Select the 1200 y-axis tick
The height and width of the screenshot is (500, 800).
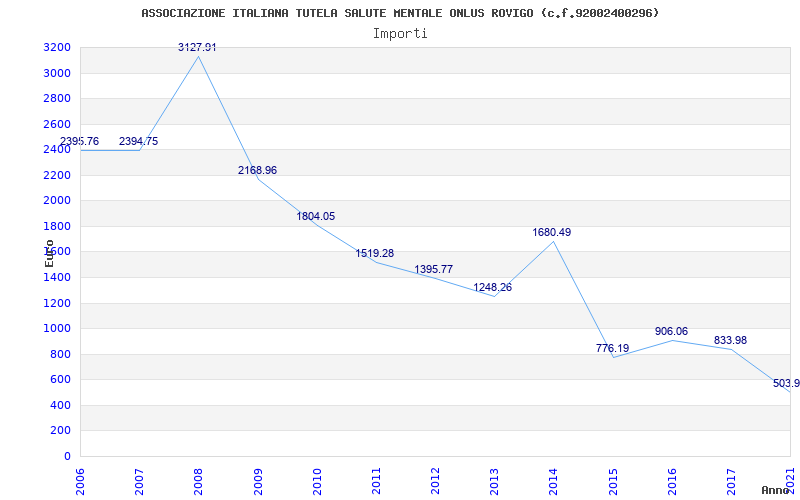coord(57,304)
